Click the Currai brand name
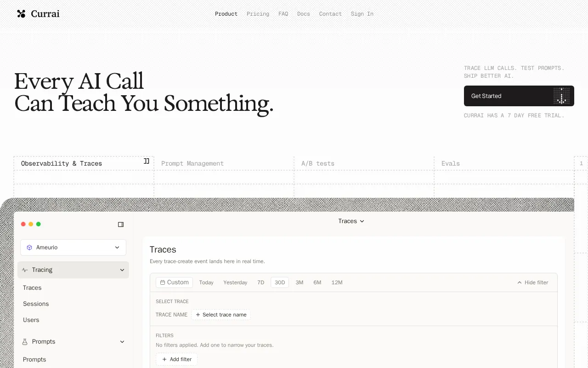 pyautogui.click(x=45, y=14)
